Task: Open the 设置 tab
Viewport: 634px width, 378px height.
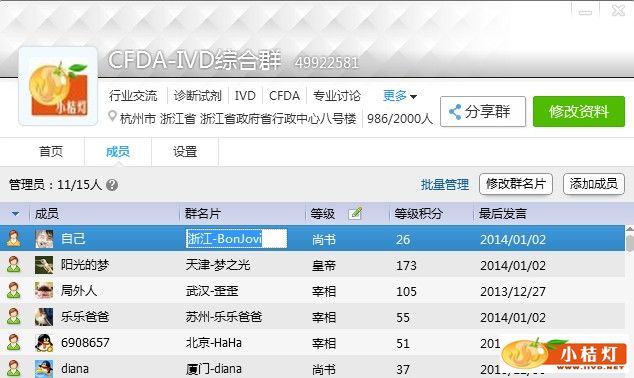Action: (x=185, y=152)
